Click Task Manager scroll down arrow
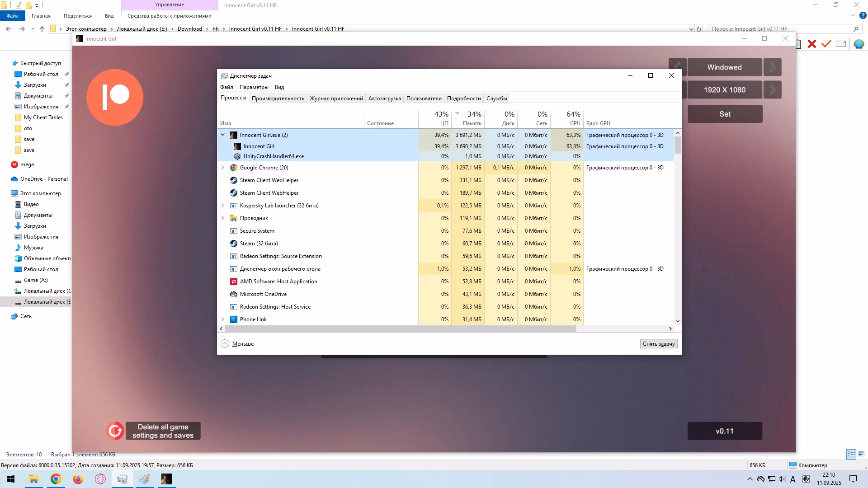 pyautogui.click(x=677, y=321)
